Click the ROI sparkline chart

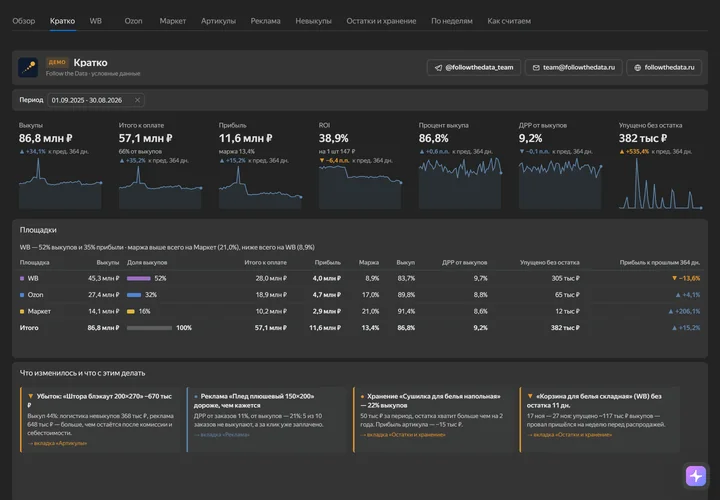(360, 187)
